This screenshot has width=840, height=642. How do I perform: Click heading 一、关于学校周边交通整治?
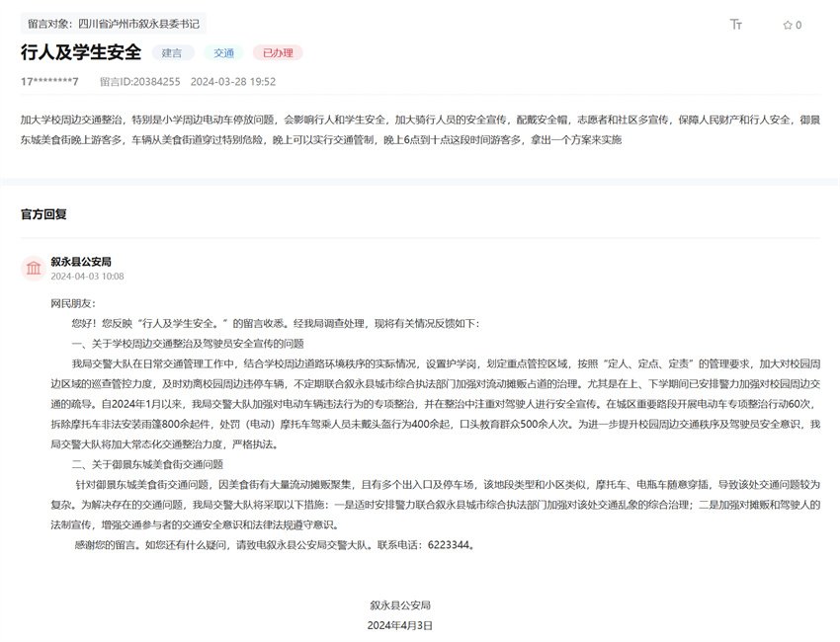pyautogui.click(x=188, y=343)
